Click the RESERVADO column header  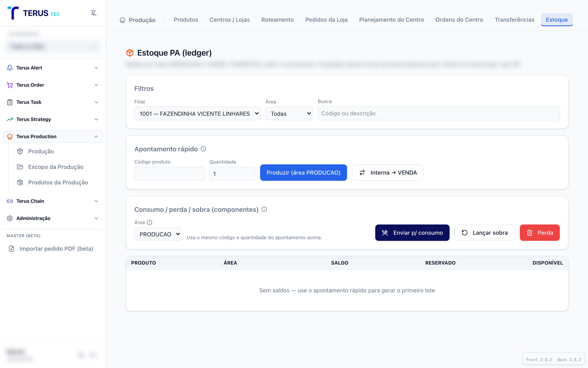[x=440, y=263]
